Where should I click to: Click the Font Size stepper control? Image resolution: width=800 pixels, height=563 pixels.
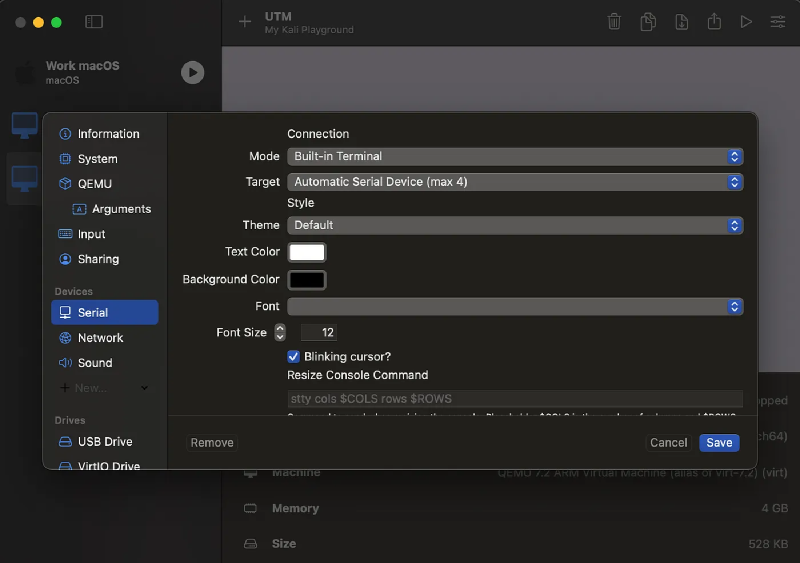pos(280,332)
